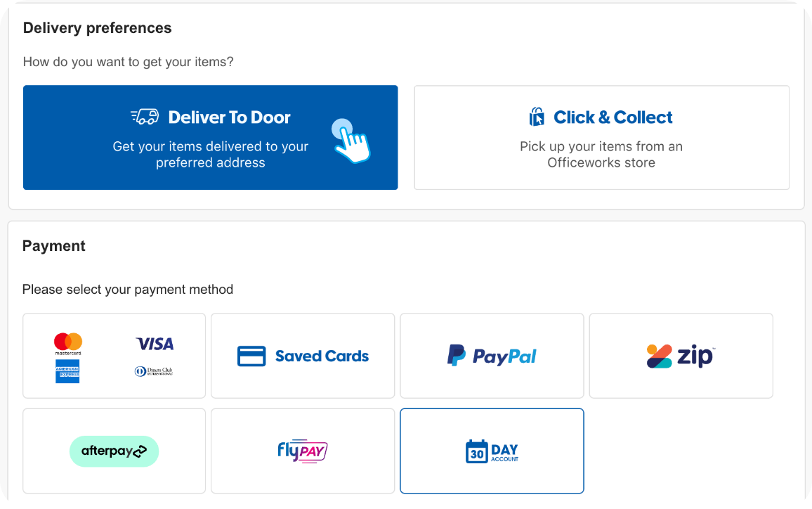The height and width of the screenshot is (509, 812).
Task: Select the Diners Club logo
Action: point(154,371)
